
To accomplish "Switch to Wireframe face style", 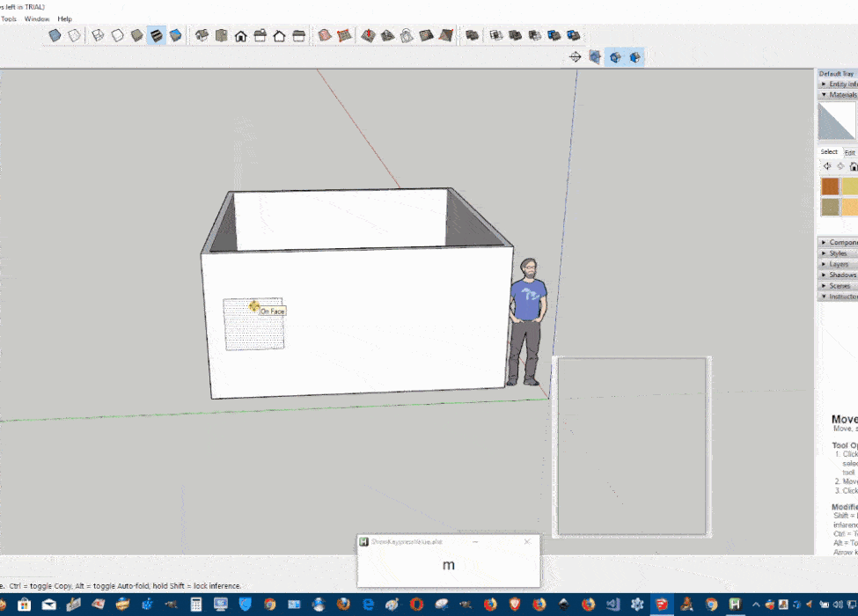I will pyautogui.click(x=98, y=35).
